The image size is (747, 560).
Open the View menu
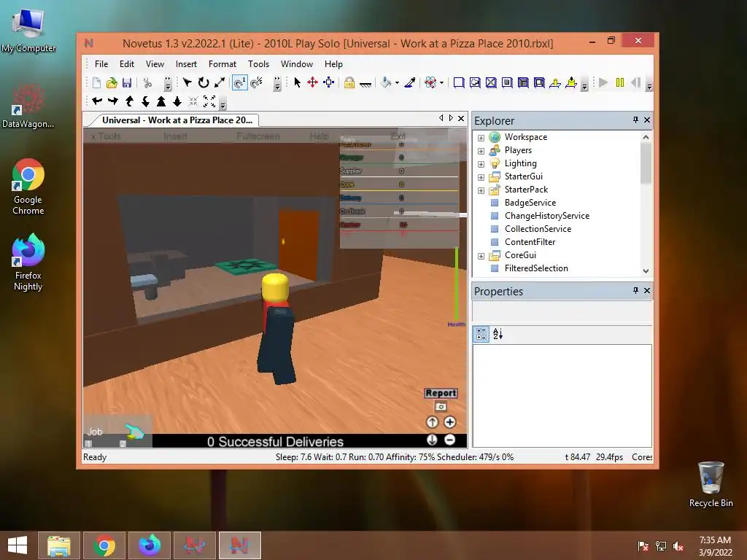(155, 64)
